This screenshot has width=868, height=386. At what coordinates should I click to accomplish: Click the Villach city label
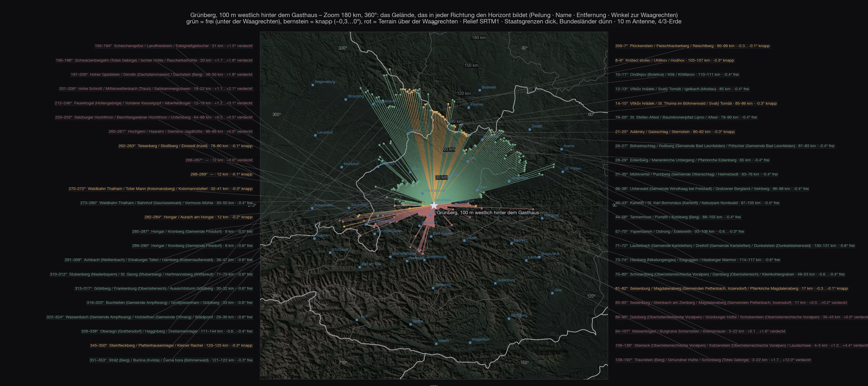pyautogui.click(x=444, y=341)
